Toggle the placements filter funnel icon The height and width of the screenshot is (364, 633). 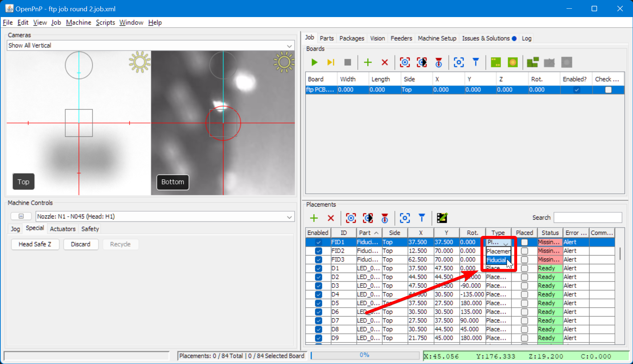(421, 218)
